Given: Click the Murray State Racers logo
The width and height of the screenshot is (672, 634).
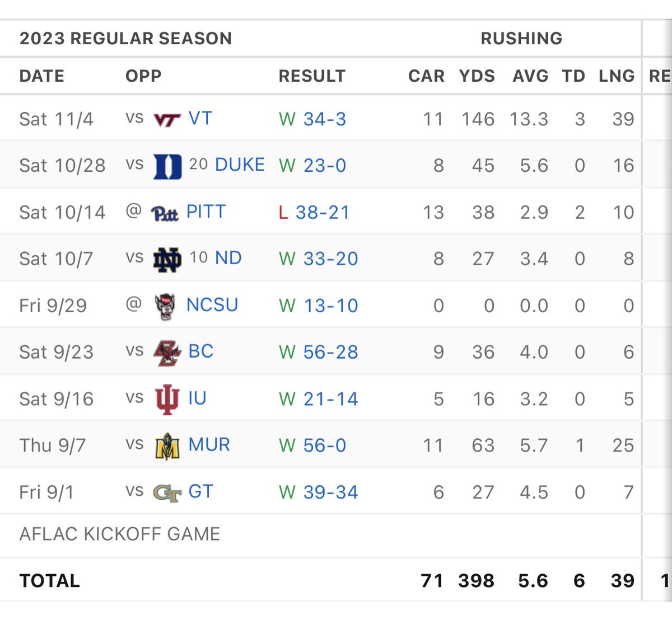Looking at the screenshot, I should pos(167,446).
